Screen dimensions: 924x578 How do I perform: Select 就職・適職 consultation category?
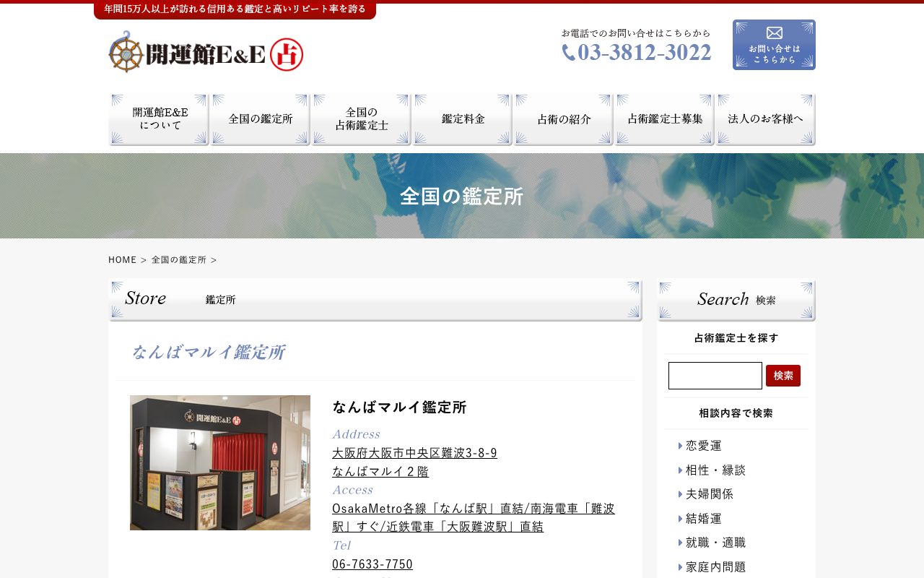coord(715,543)
